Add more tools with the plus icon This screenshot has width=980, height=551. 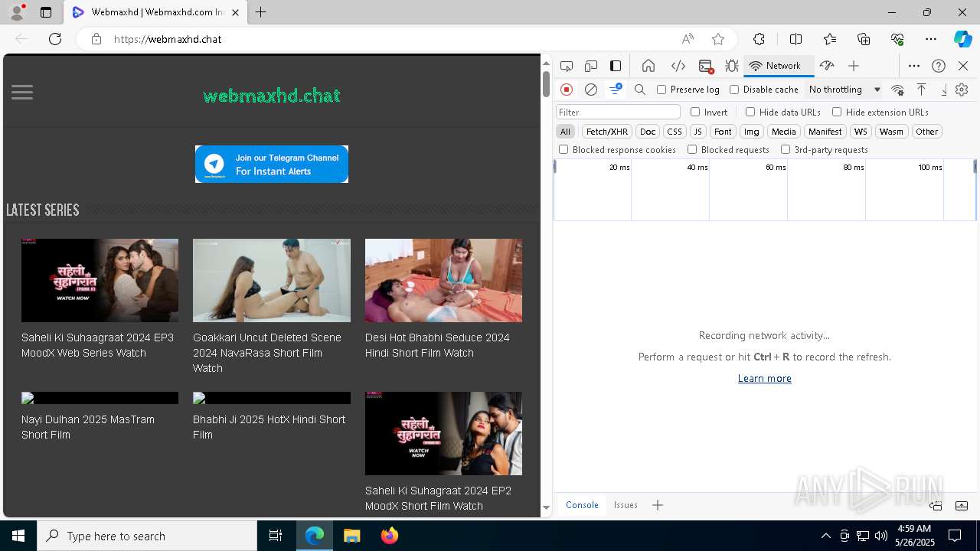pyautogui.click(x=854, y=66)
